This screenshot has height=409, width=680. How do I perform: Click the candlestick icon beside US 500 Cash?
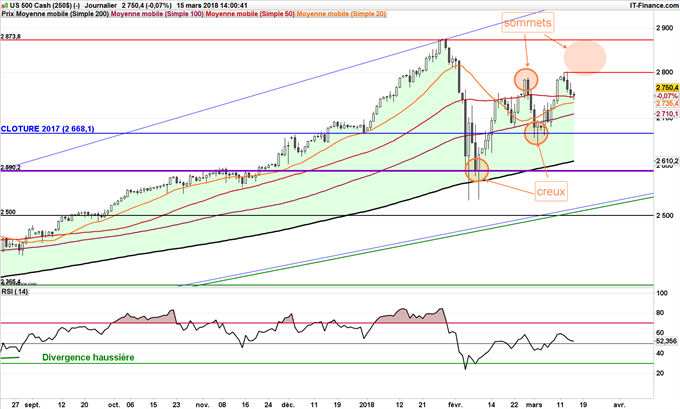tap(4, 6)
